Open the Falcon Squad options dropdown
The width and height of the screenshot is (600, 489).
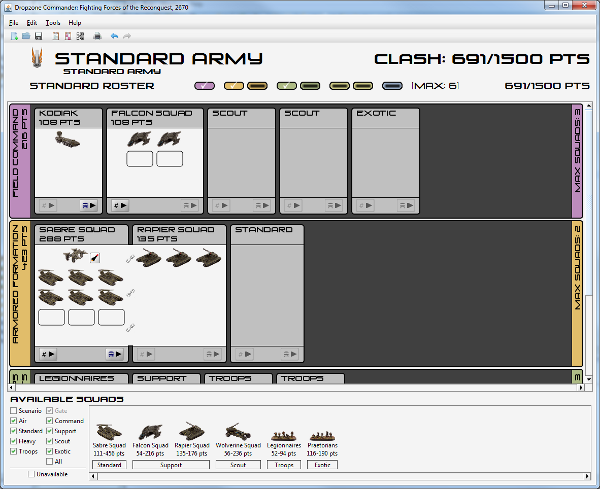coord(120,205)
